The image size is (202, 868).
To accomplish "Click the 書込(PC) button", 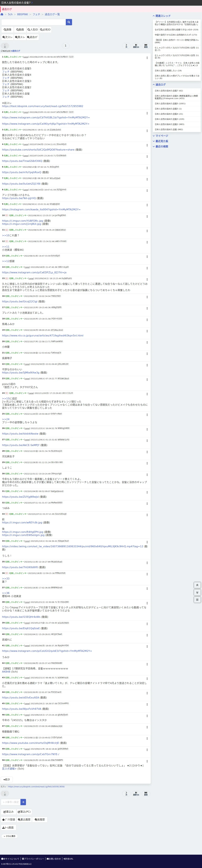I will (x=24, y=812).
